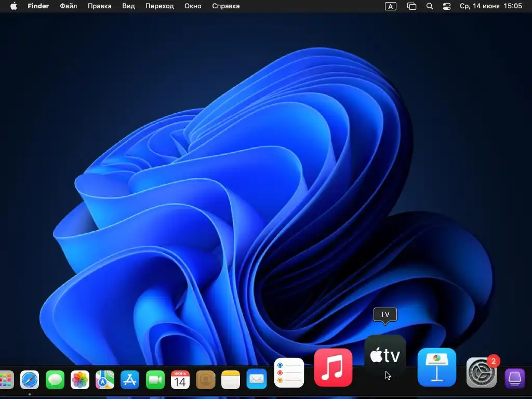Launch the Notes app
Screen dimensions: 532x399
point(231,379)
